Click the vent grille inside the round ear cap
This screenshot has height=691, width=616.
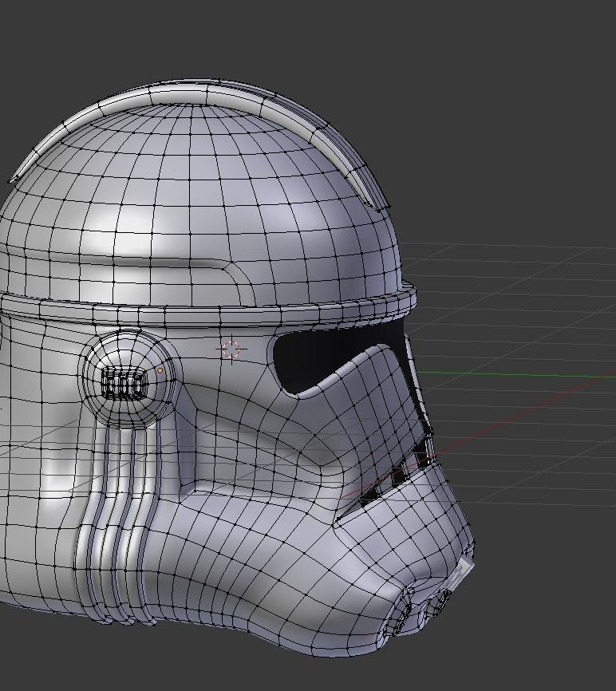(x=123, y=385)
